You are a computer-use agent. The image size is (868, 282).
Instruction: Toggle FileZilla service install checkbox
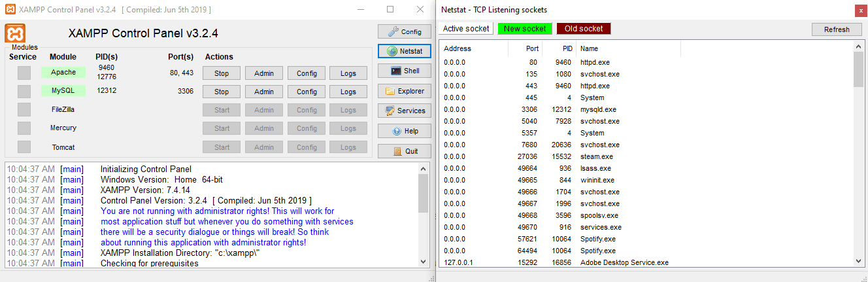point(24,109)
